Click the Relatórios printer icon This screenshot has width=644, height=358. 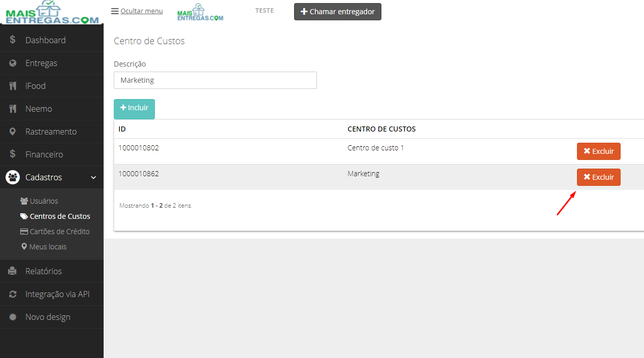click(x=13, y=271)
